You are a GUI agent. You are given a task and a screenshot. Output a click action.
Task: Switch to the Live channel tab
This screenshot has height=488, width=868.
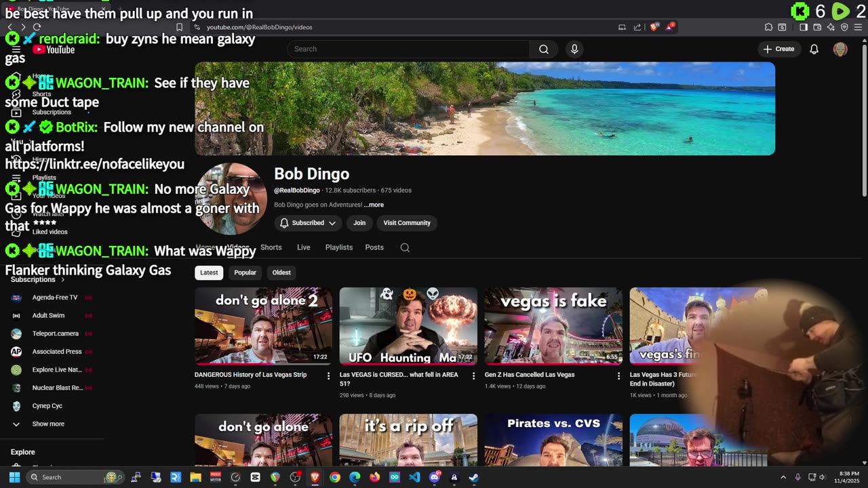(303, 247)
